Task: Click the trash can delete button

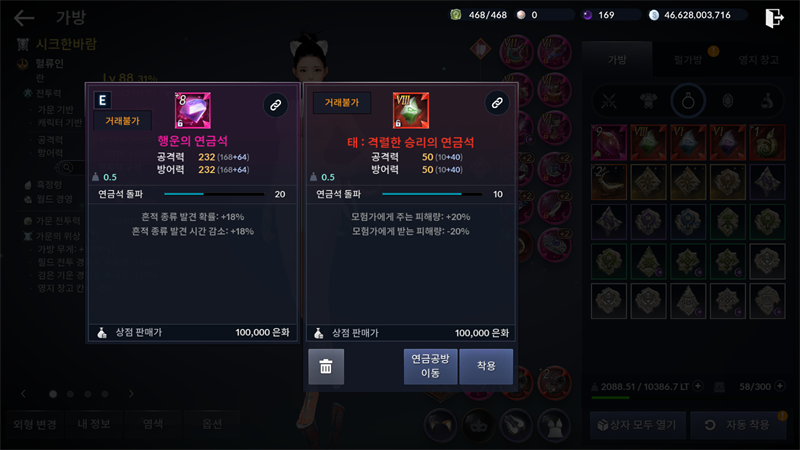Action: coord(326,366)
